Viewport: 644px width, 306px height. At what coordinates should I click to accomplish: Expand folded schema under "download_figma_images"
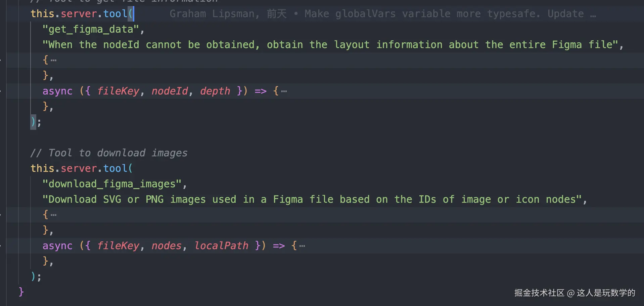click(x=54, y=215)
